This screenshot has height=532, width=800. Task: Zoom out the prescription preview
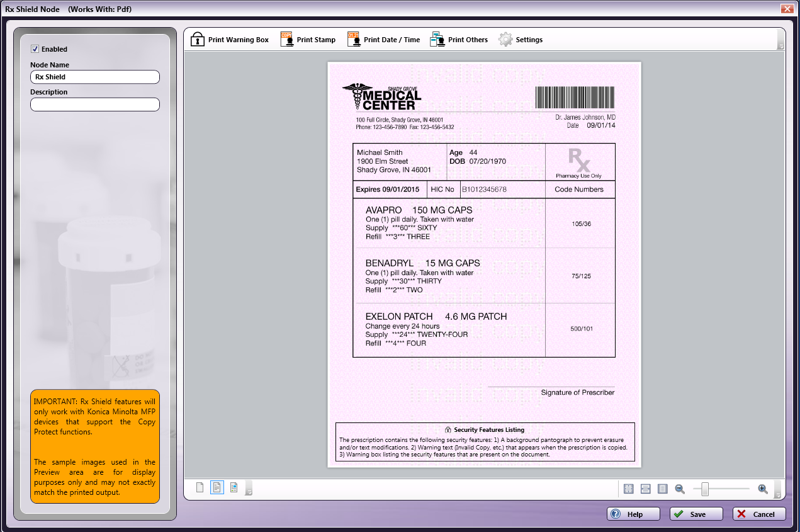[x=680, y=489]
